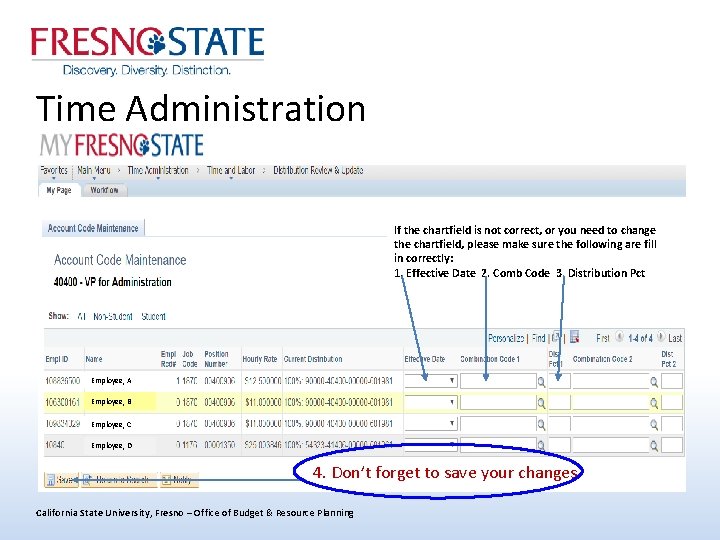Click the $11.000000 hourly rate for Employee, B
This screenshot has width=720, height=540.
[x=263, y=402]
